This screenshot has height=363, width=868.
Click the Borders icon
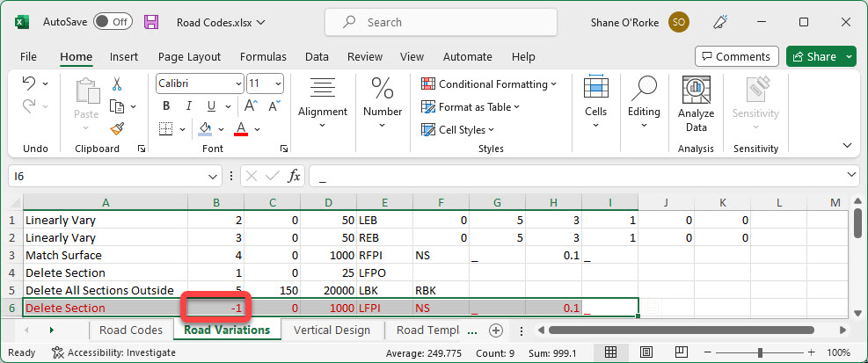(x=166, y=129)
